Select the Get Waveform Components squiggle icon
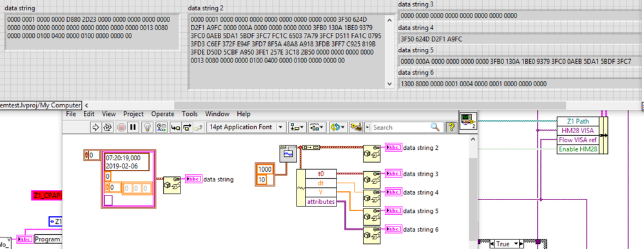Image resolution: width=644 pixels, height=249 pixels. (301, 187)
